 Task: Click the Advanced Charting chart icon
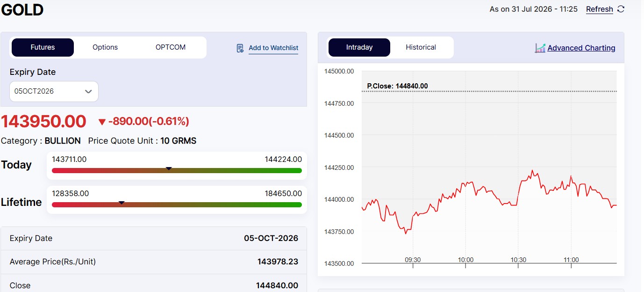click(540, 48)
